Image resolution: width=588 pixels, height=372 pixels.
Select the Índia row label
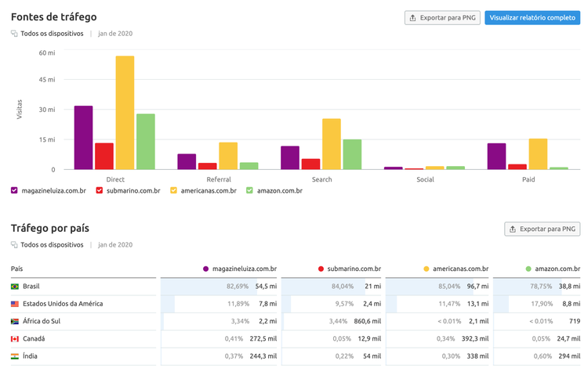click(x=30, y=356)
